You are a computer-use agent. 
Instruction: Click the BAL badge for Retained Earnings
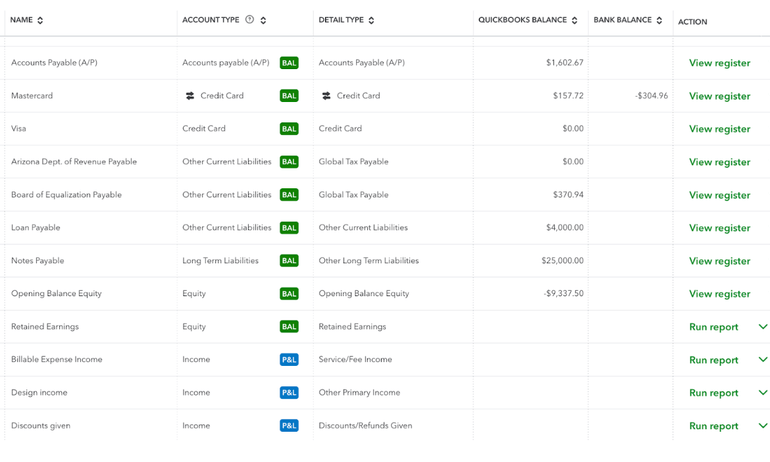pyautogui.click(x=289, y=327)
